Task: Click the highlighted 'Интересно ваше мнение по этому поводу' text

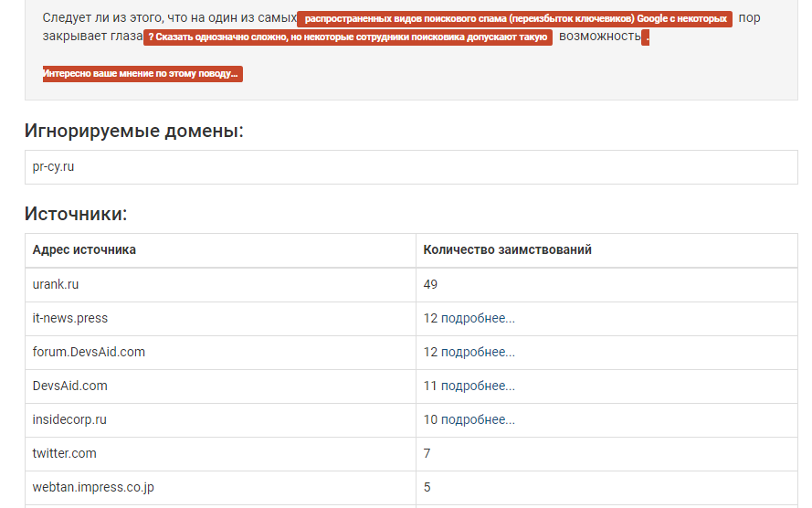Action: click(x=142, y=74)
